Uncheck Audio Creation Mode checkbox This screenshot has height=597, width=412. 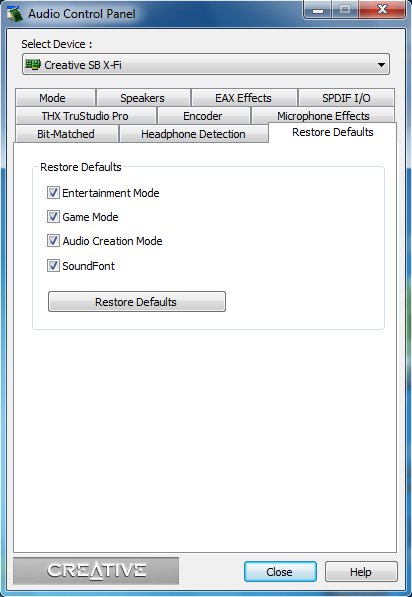point(53,241)
